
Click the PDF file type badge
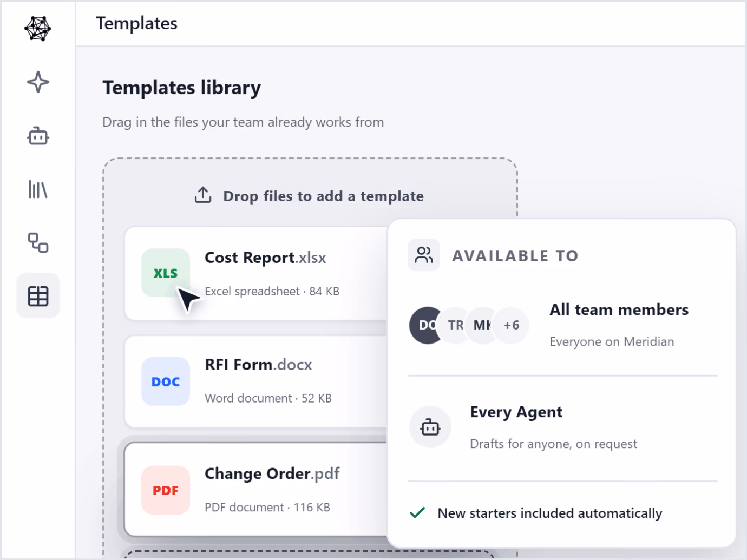pos(166,490)
